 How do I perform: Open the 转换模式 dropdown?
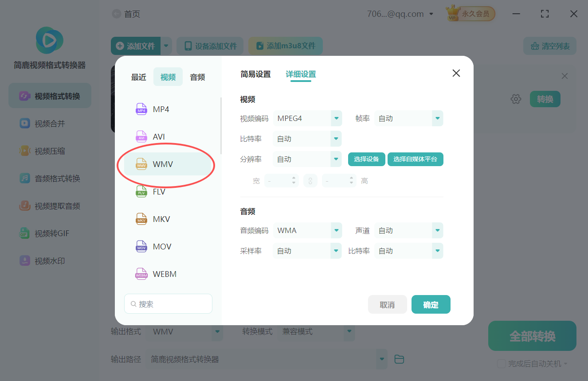tap(316, 331)
